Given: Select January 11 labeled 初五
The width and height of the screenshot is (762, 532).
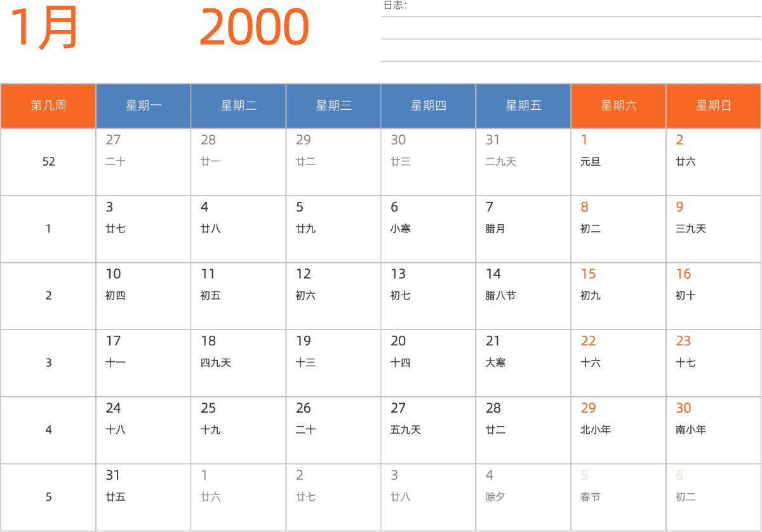Looking at the screenshot, I should coord(238,296).
